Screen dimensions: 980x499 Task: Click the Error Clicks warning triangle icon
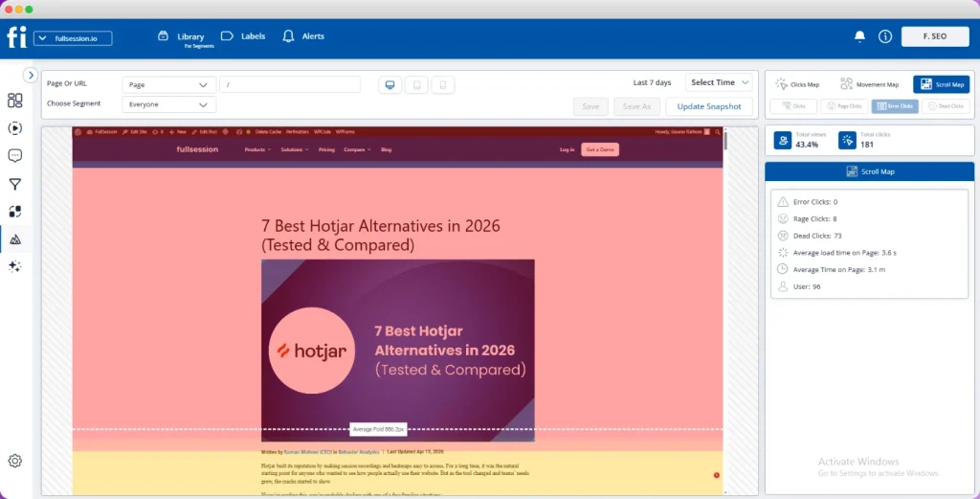[783, 202]
